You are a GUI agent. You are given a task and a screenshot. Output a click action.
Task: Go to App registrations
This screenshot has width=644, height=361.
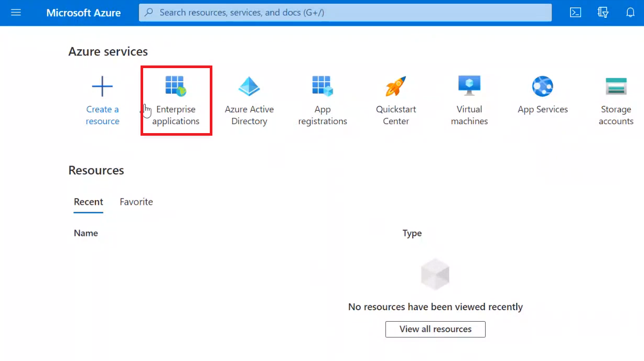click(x=323, y=100)
